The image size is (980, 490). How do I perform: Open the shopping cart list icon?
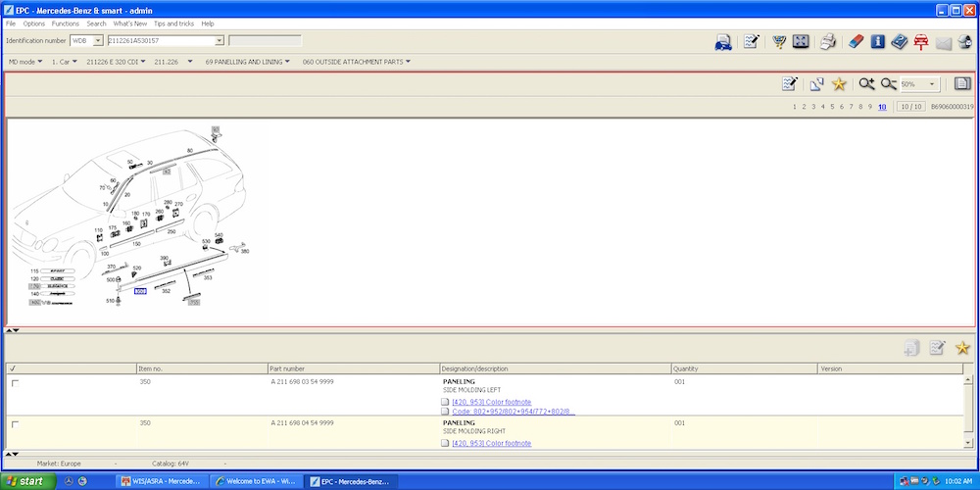[x=779, y=42]
